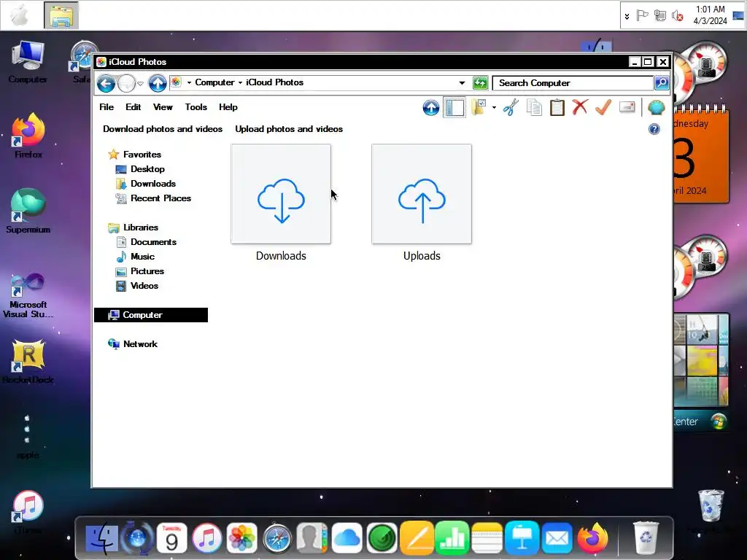Open Photos flower icon in the dock
The height and width of the screenshot is (560, 747).
coord(242,539)
